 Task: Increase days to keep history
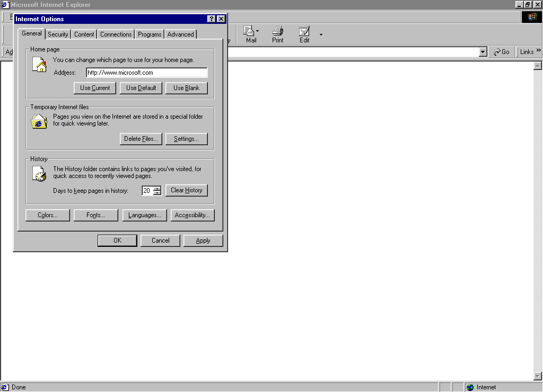[x=157, y=189]
